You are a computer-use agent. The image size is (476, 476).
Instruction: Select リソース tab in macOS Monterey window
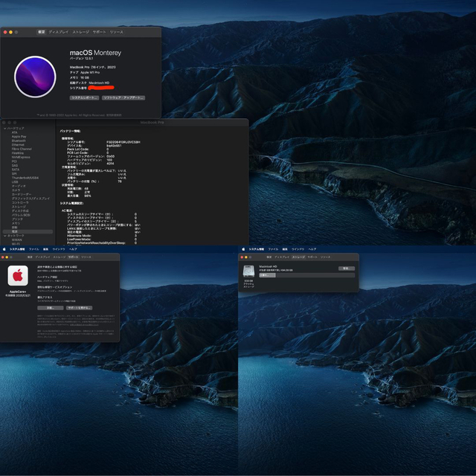click(116, 32)
